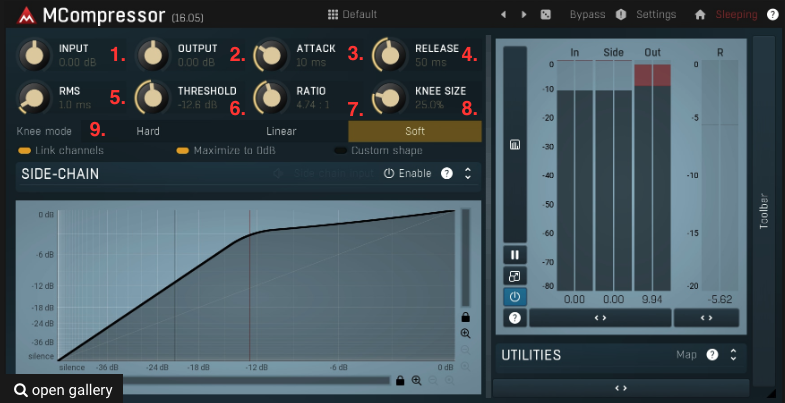Enable the Side-Chain section

[408, 173]
